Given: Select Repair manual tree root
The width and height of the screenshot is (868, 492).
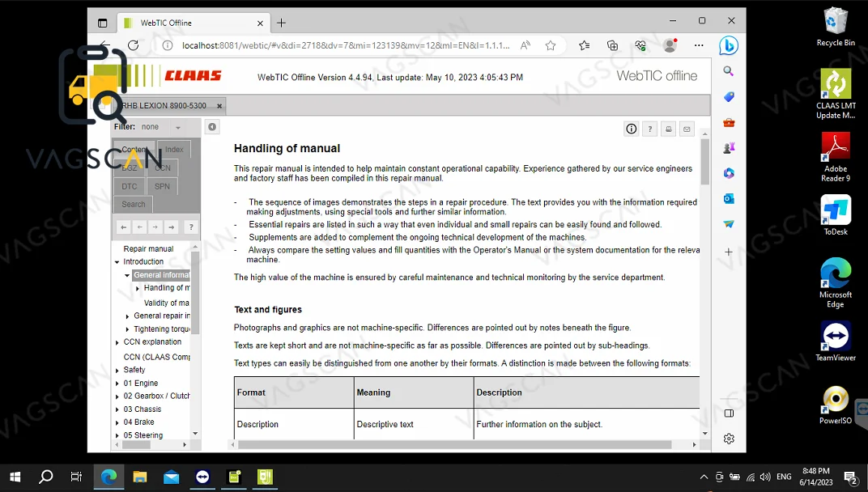Looking at the screenshot, I should [x=148, y=249].
